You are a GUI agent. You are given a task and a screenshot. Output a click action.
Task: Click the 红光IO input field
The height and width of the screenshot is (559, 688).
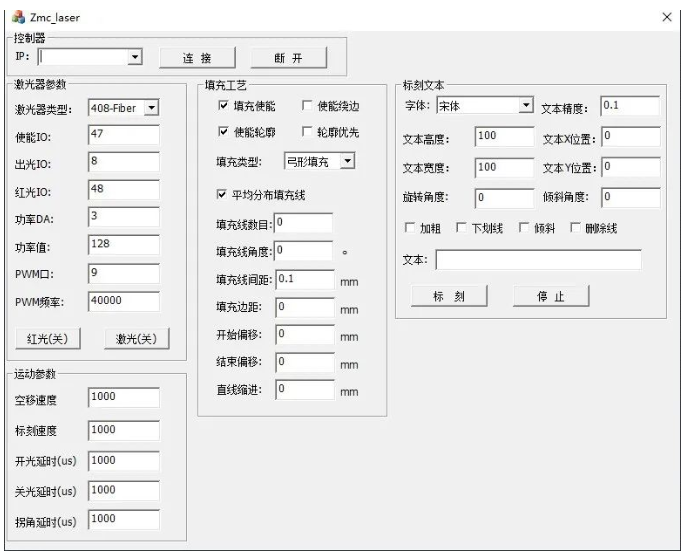pos(124,190)
